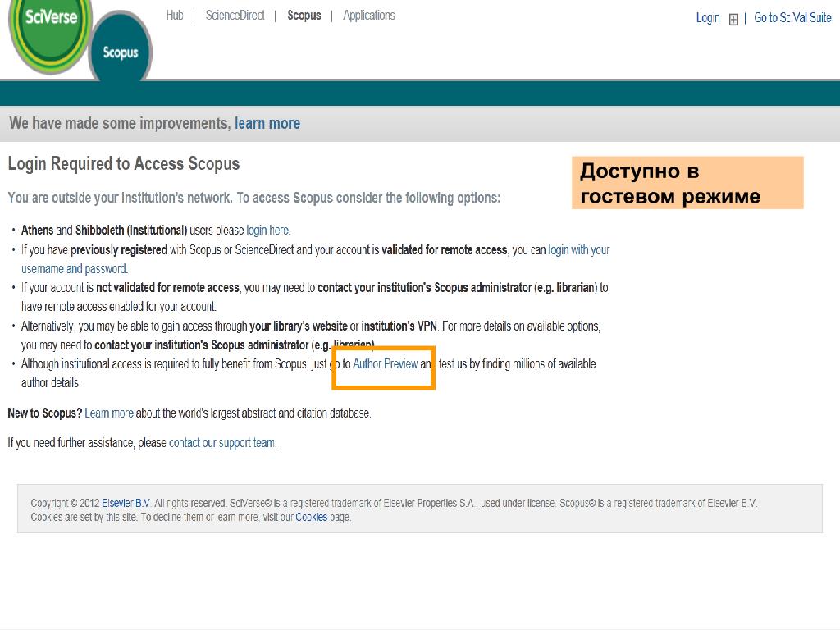Click 'login here' for Athens users
This screenshot has width=840, height=630.
[268, 231]
